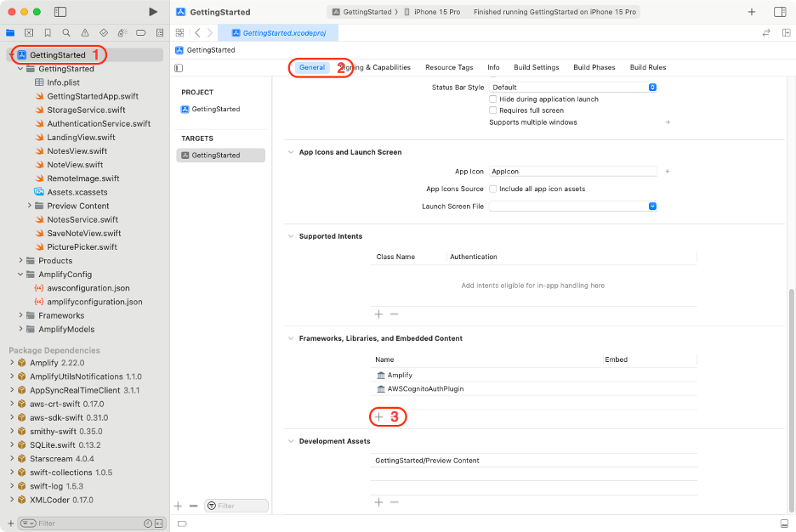Add a new target with plus button
The height and width of the screenshot is (532, 796).
pos(179,506)
